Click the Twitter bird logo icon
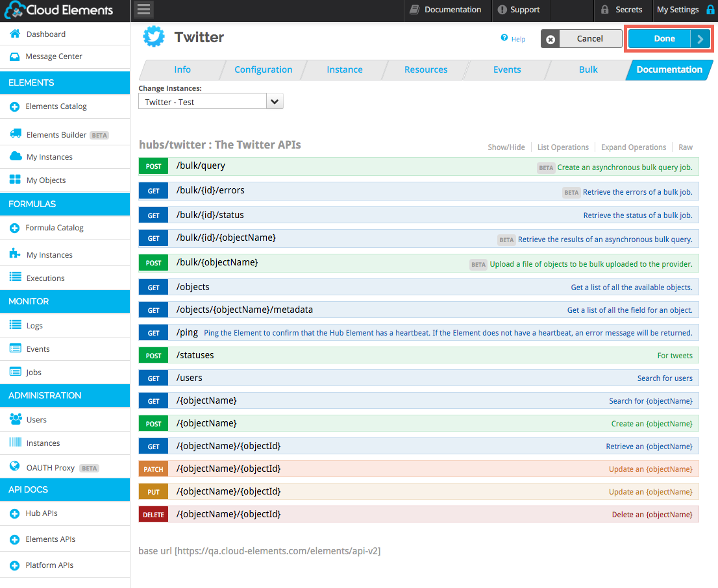Viewport: 718px width, 588px height. 153,36
